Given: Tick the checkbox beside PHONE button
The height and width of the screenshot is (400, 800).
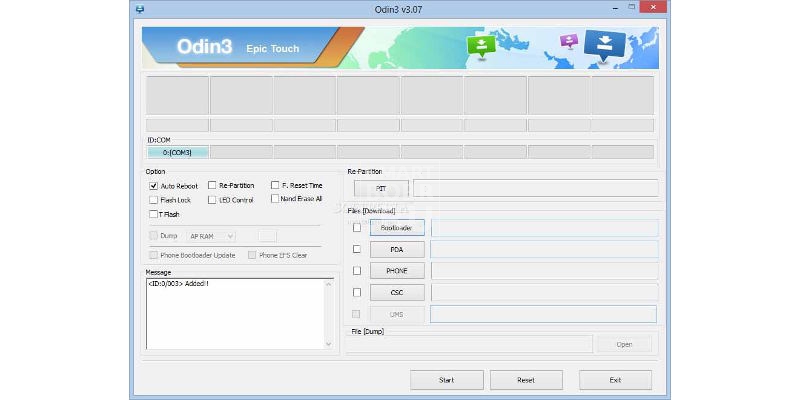Looking at the screenshot, I should point(357,270).
